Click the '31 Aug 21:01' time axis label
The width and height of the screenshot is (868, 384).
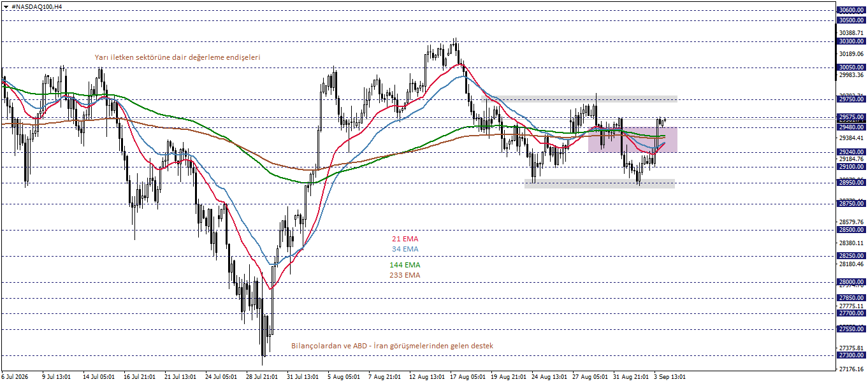[x=630, y=377]
